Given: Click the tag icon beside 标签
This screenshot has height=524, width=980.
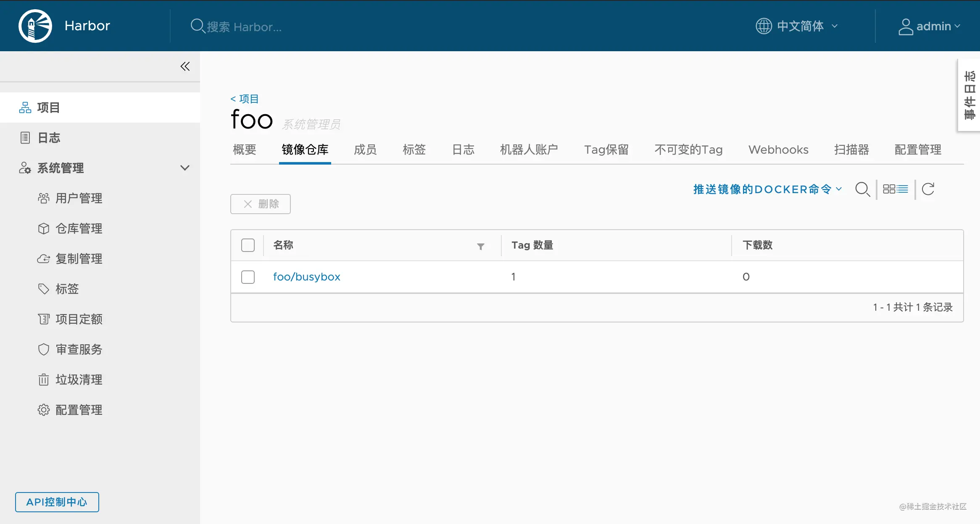Looking at the screenshot, I should 44,289.
